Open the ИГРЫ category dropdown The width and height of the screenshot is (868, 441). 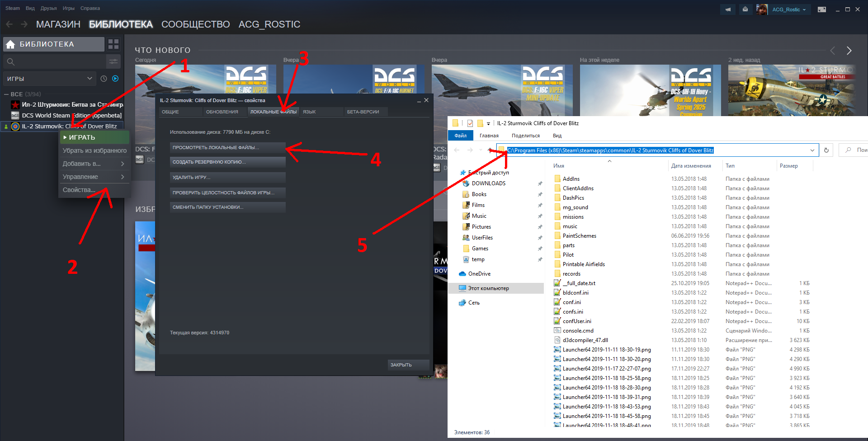(x=50, y=79)
